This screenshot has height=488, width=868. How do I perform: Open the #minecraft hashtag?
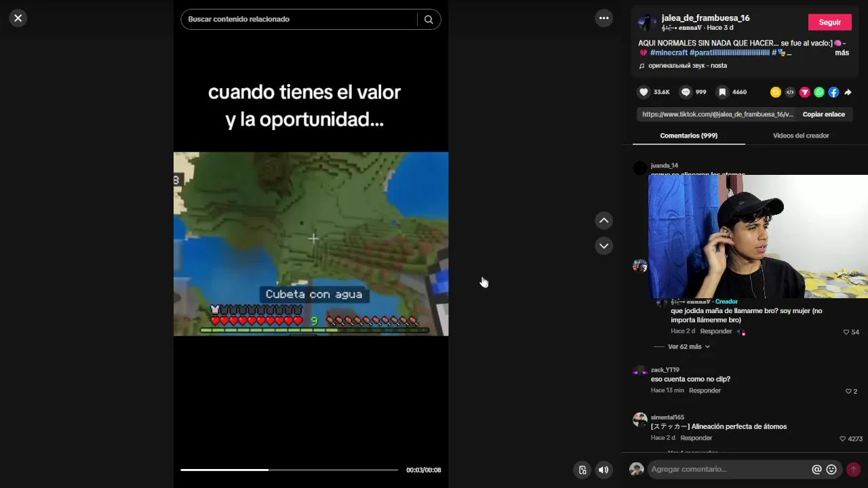669,52
